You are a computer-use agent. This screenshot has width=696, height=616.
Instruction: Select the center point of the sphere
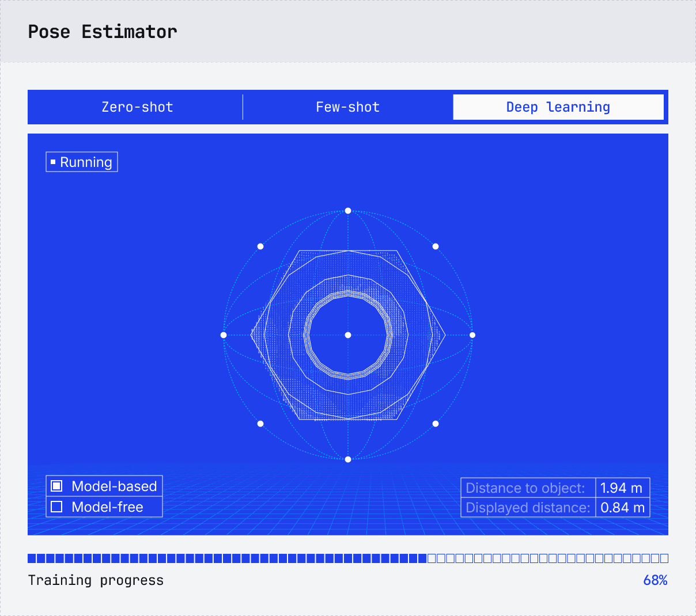[x=348, y=335]
